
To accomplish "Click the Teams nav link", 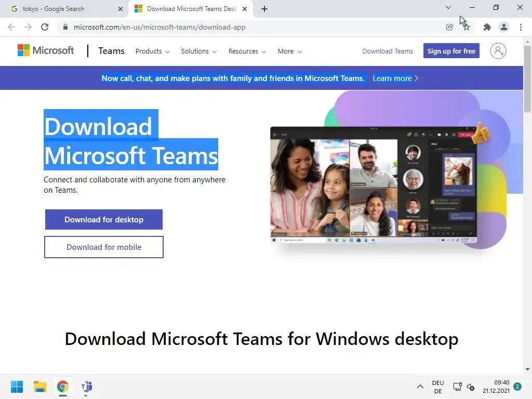I will (111, 51).
